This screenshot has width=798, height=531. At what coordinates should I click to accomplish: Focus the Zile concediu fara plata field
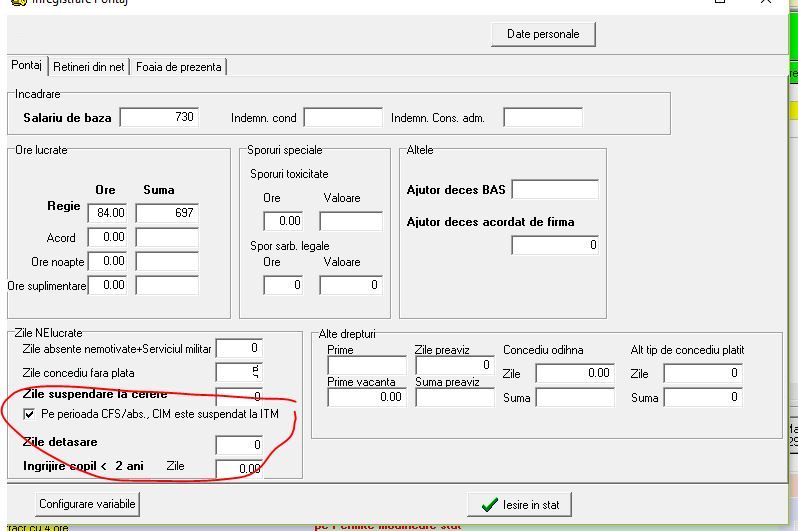[x=239, y=372]
